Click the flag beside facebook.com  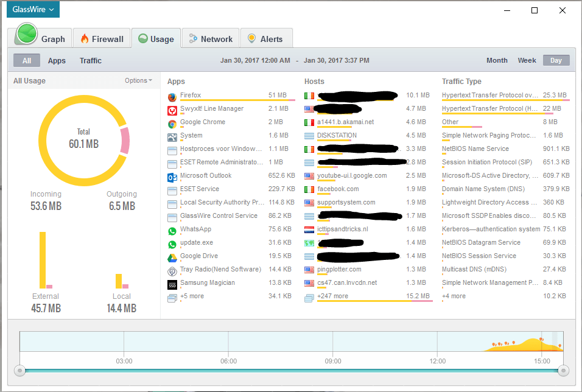tap(309, 189)
